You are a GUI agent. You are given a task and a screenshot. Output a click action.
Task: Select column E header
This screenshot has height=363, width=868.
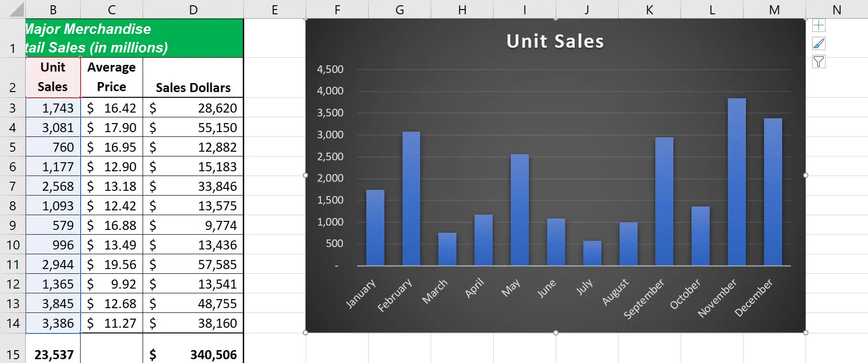click(275, 10)
